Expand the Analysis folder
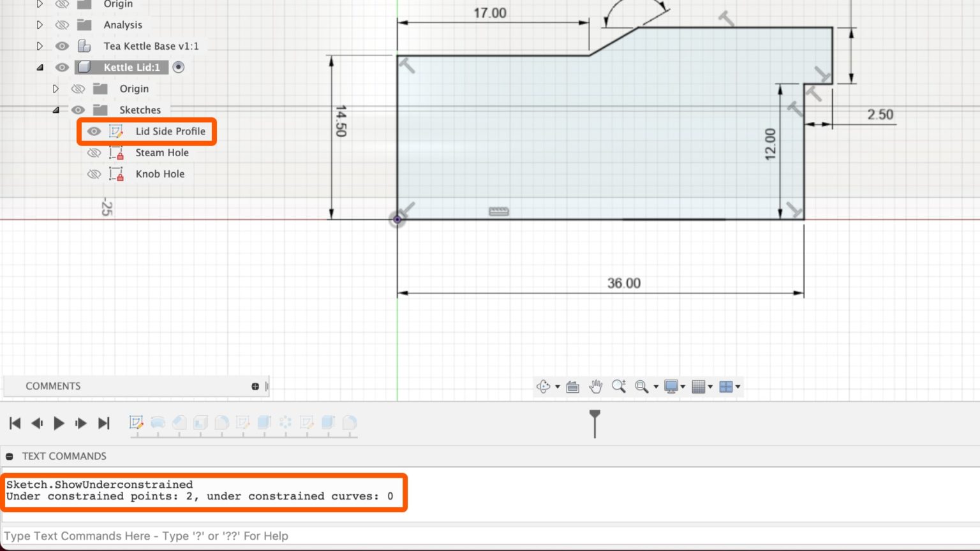 tap(39, 24)
